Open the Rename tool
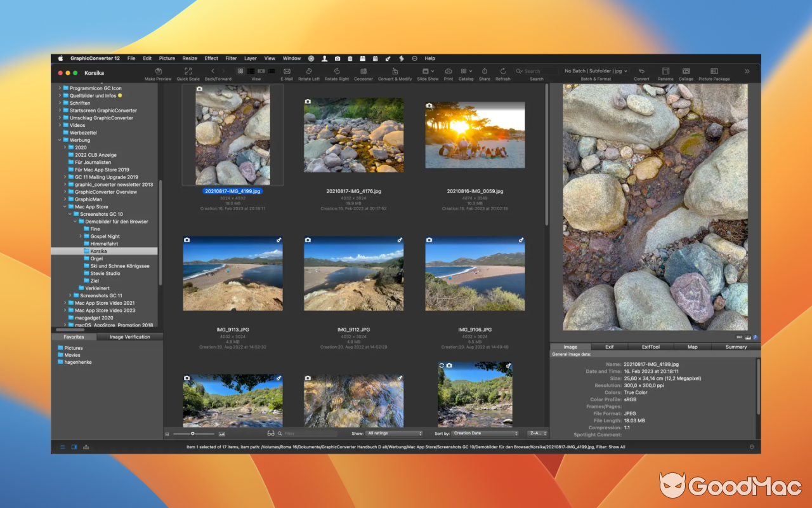The image size is (812, 508). tap(665, 70)
